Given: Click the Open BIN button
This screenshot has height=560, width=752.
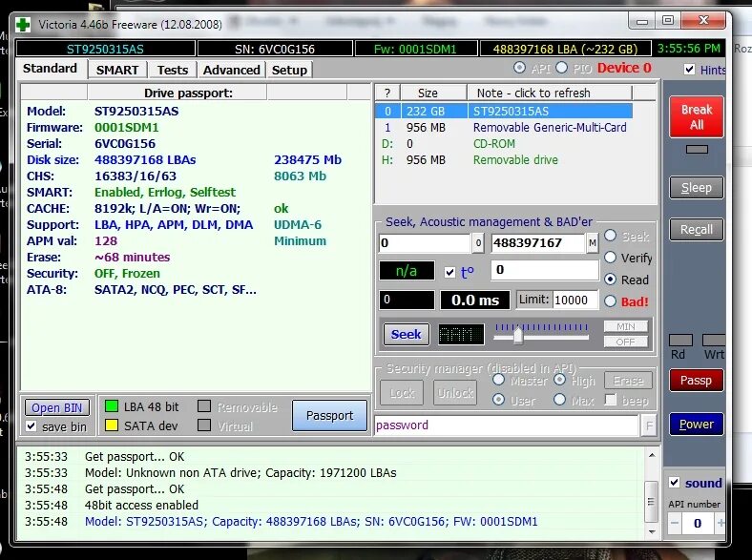Looking at the screenshot, I should [57, 408].
